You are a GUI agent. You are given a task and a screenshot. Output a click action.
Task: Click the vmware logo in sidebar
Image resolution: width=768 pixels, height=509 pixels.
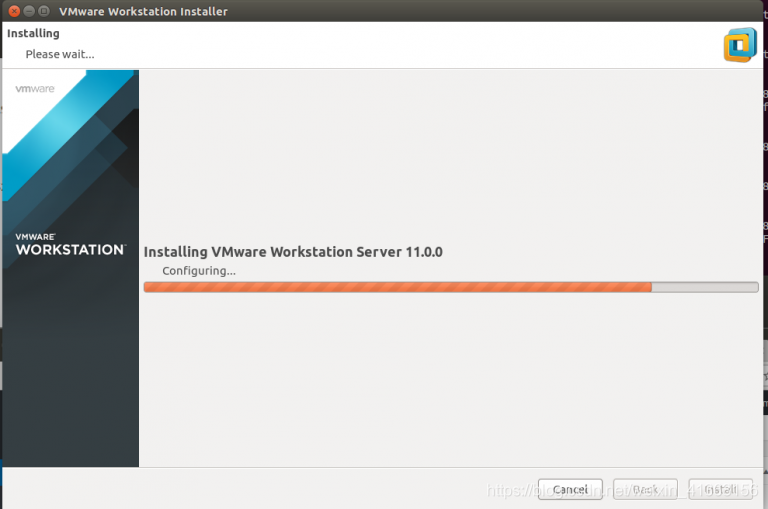point(35,89)
